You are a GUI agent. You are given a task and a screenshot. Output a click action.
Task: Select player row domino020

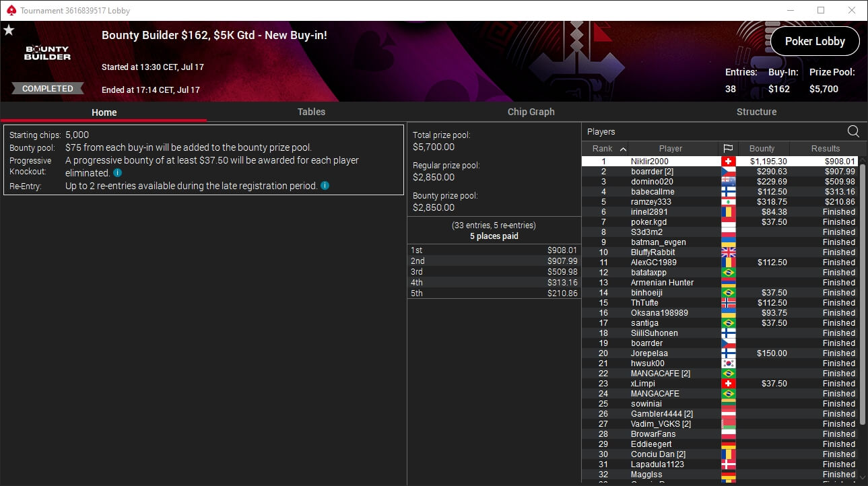pyautogui.click(x=720, y=182)
